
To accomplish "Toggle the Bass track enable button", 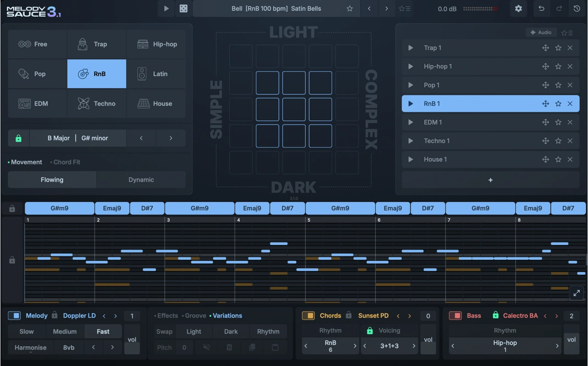I will pyautogui.click(x=455, y=315).
